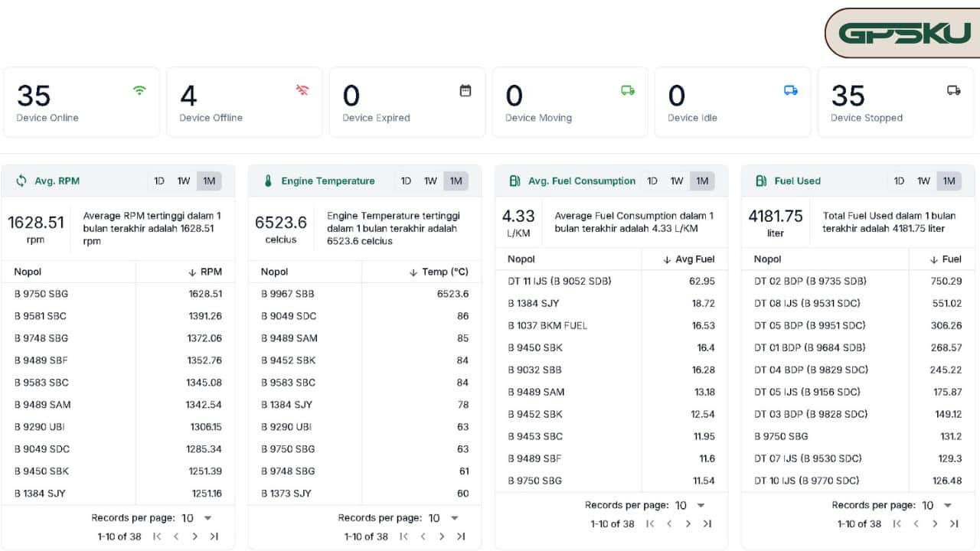Go to last page in Fuel Used table
This screenshot has height=551, width=980.
tap(954, 523)
